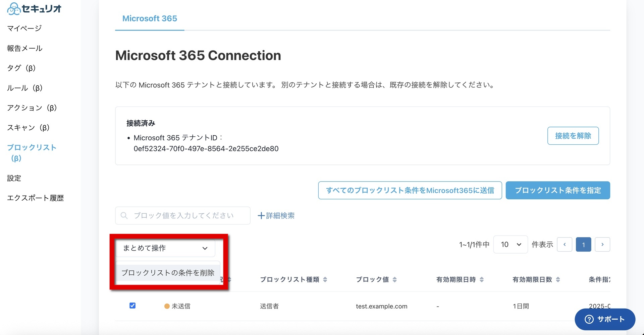Click the ブロックリスト条件を指定 button
The image size is (644, 335).
(x=558, y=190)
